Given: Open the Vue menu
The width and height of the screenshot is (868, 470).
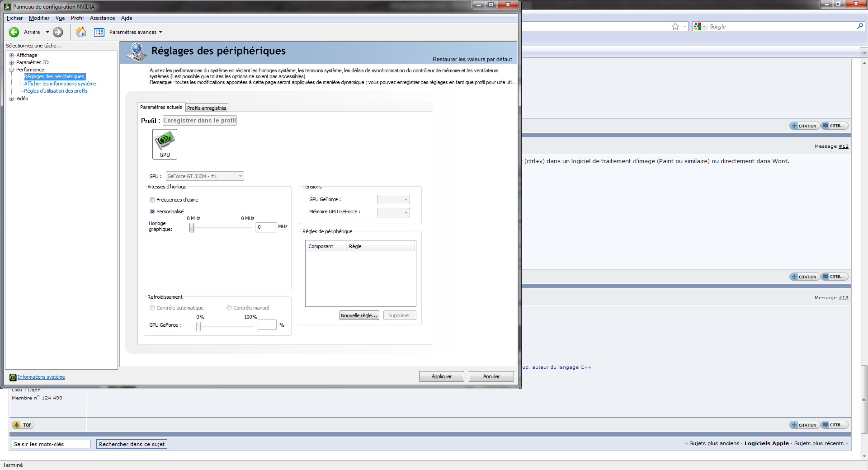Looking at the screenshot, I should (60, 18).
